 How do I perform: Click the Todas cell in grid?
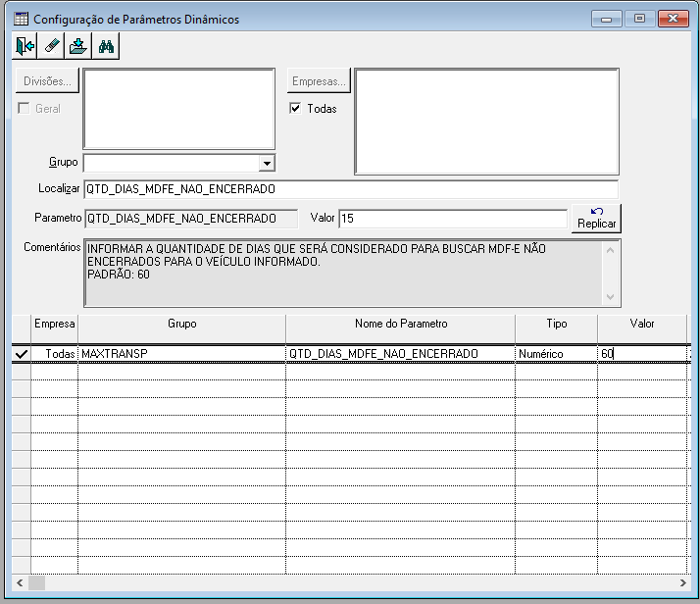pos(55,354)
